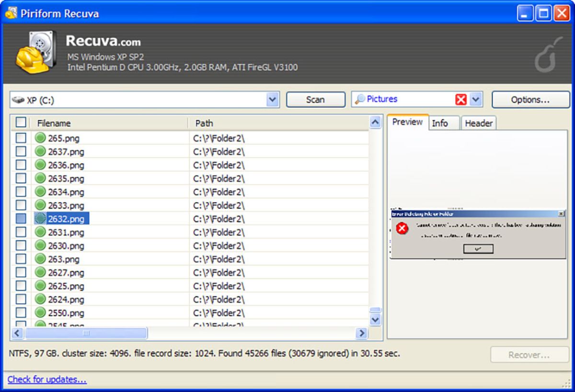Click the green status icon beside 2631.png
Viewport: 575px width, 392px height.
coord(41,232)
